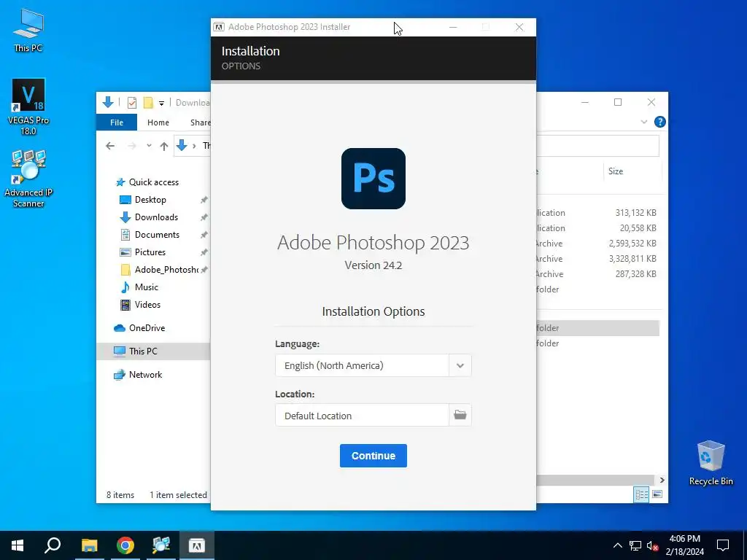Open the Language dropdown arrow
Screen dimensions: 747x560
tap(460, 366)
